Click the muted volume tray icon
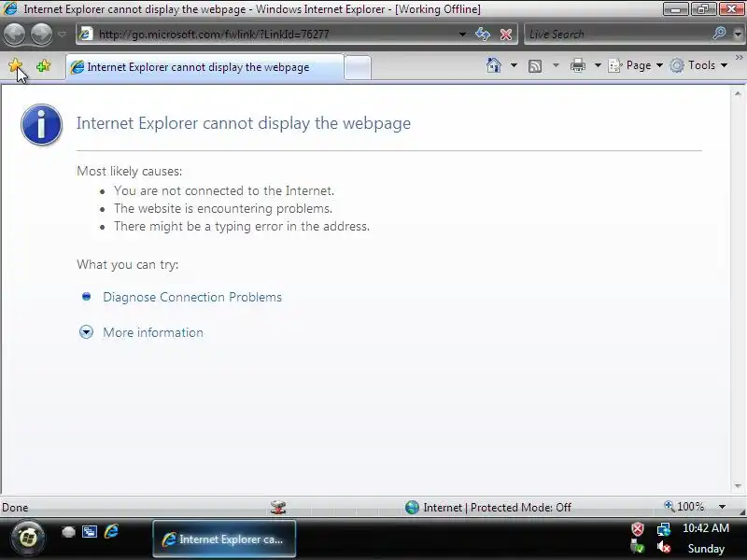This screenshot has height=560, width=747. (664, 548)
